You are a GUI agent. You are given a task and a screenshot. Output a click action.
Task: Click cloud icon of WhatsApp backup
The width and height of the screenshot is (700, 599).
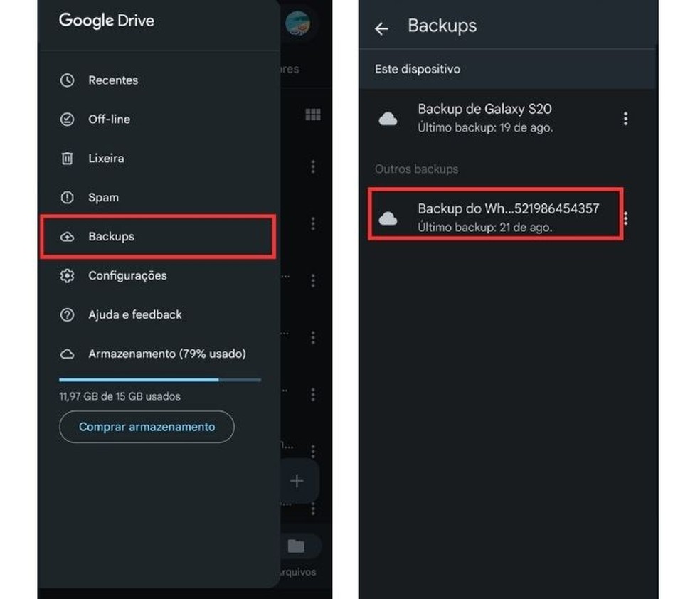[388, 218]
